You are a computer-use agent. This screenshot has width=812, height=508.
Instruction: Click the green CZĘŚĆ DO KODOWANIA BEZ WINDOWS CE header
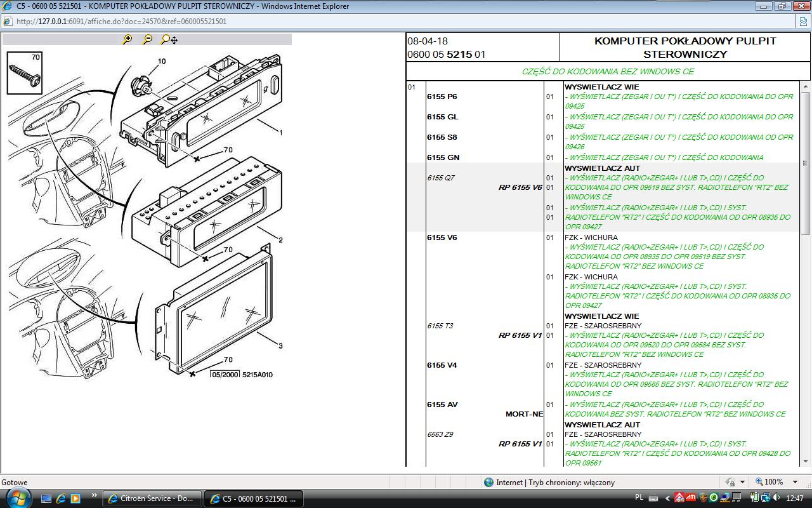pyautogui.click(x=608, y=72)
